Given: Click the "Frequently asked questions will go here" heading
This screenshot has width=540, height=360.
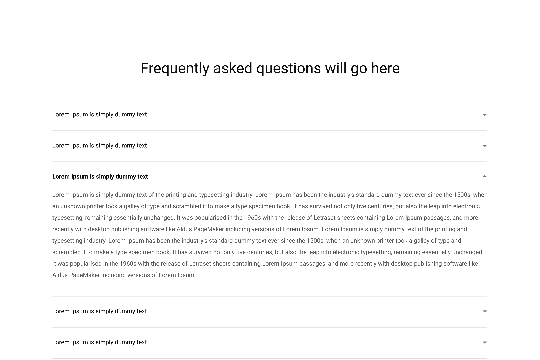Looking at the screenshot, I should (x=270, y=68).
